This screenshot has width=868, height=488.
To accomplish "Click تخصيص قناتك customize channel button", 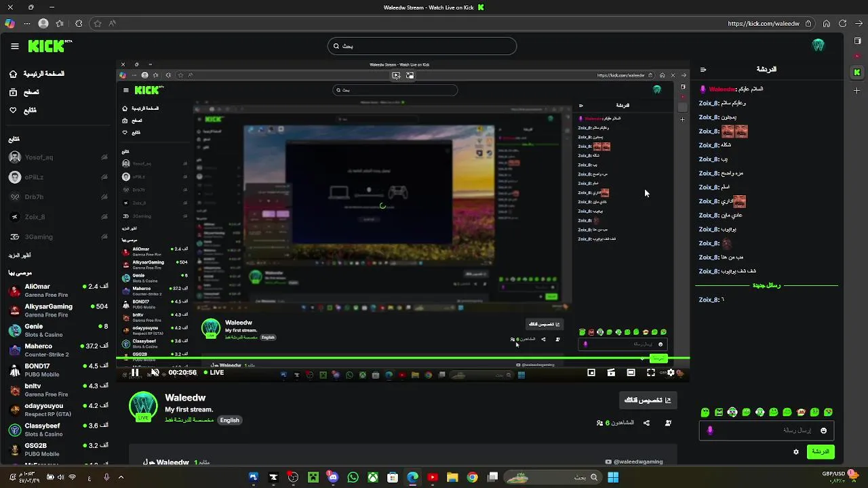I will (648, 400).
